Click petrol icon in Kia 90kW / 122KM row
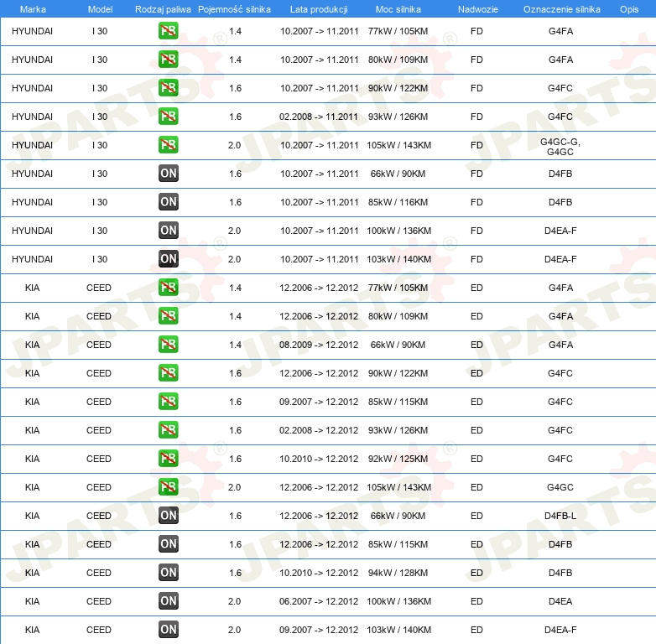 click(168, 372)
